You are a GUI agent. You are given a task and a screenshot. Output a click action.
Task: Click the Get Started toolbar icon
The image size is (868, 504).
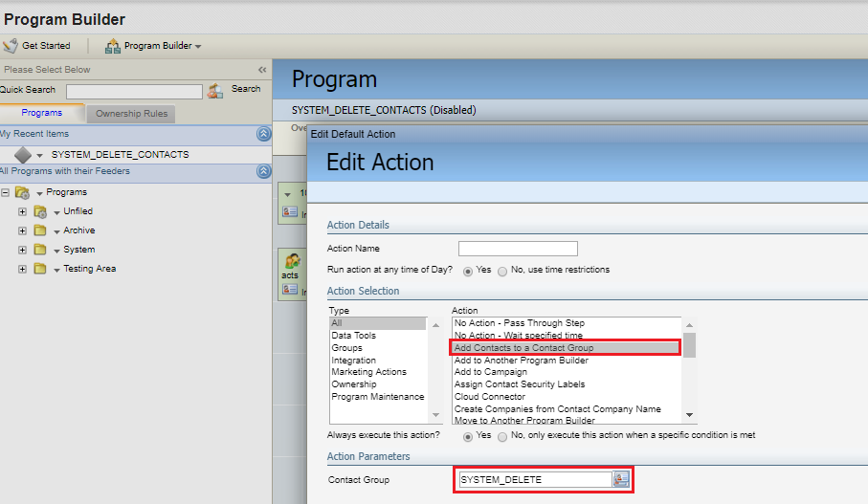[11, 46]
